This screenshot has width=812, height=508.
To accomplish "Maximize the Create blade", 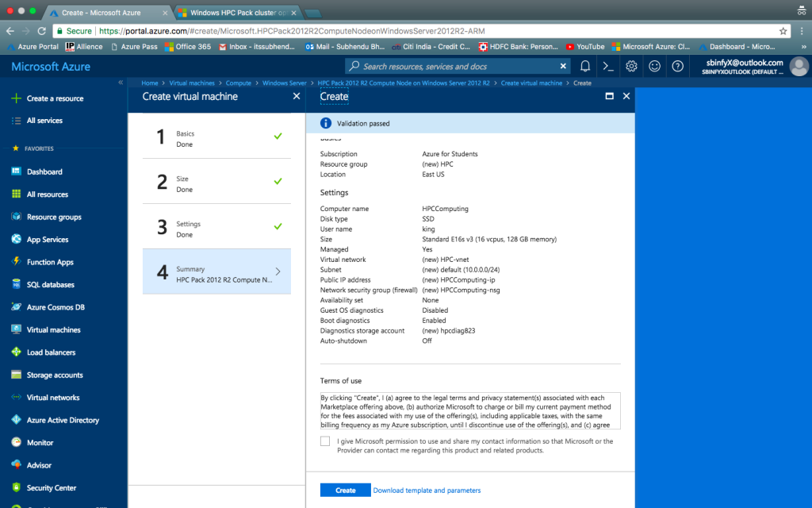I will (610, 96).
